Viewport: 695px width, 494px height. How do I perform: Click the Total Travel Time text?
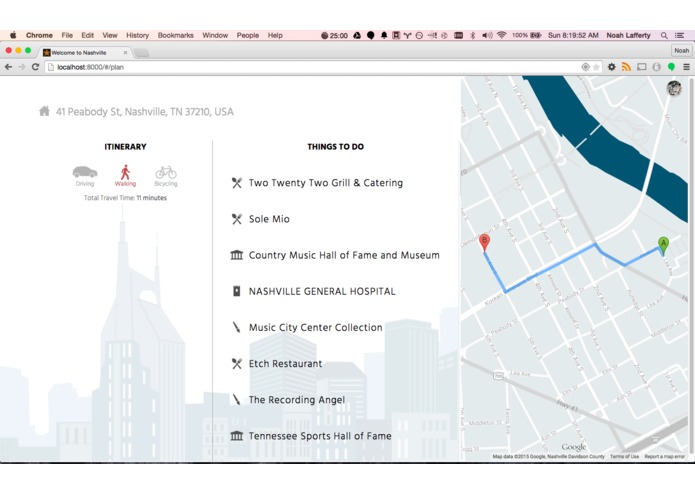click(x=125, y=198)
